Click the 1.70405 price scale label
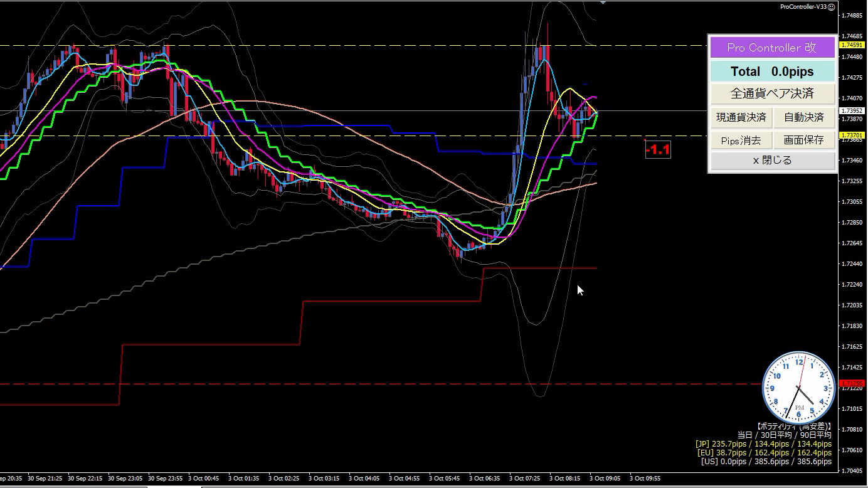868x488 pixels. tap(853, 470)
